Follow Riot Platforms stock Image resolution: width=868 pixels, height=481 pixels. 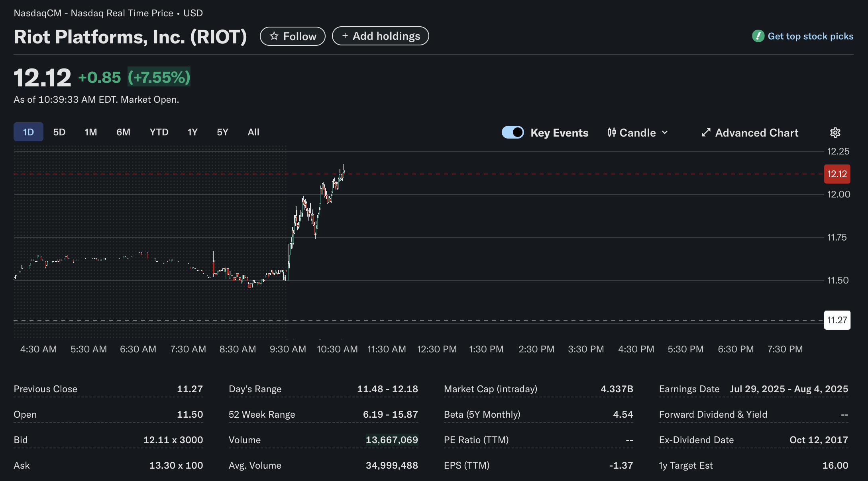(x=293, y=36)
